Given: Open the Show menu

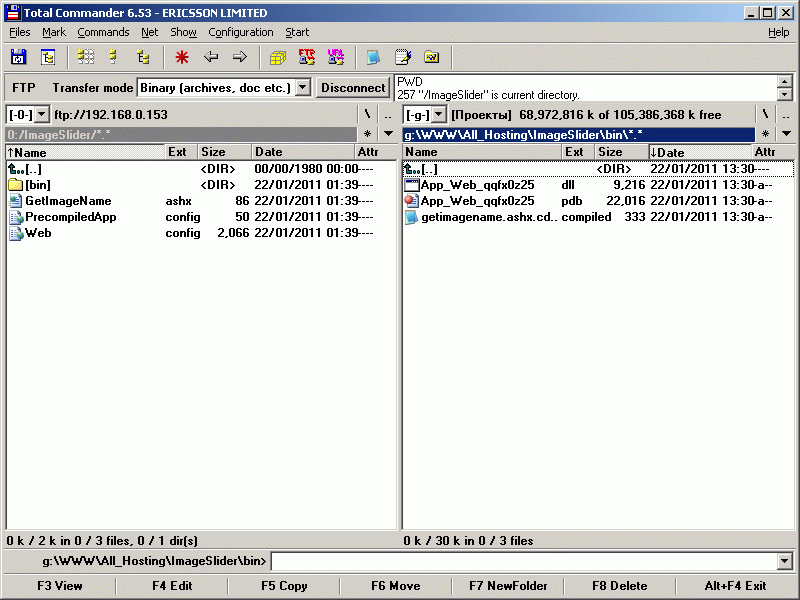Looking at the screenshot, I should [183, 32].
